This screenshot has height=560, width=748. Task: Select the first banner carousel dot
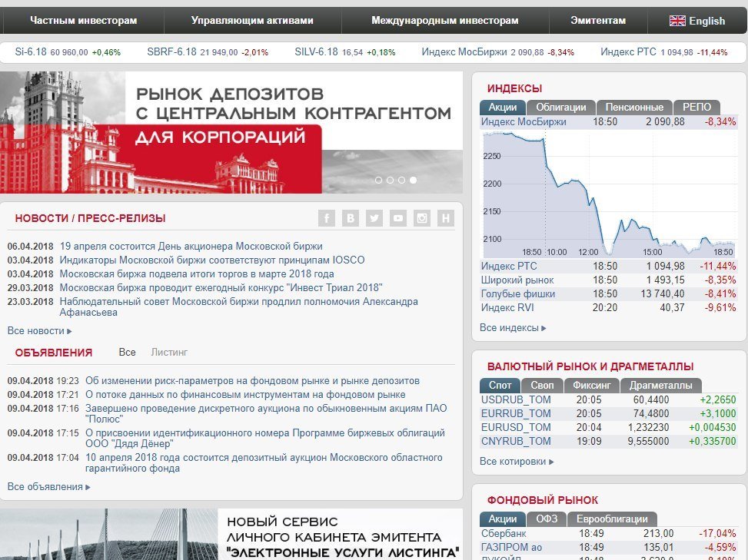tap(378, 181)
